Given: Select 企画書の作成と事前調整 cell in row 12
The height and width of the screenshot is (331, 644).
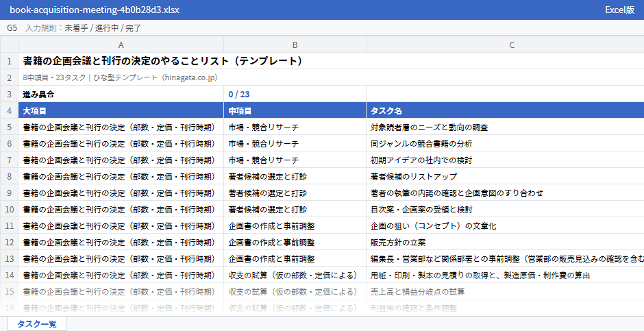Looking at the screenshot, I should 295,243.
